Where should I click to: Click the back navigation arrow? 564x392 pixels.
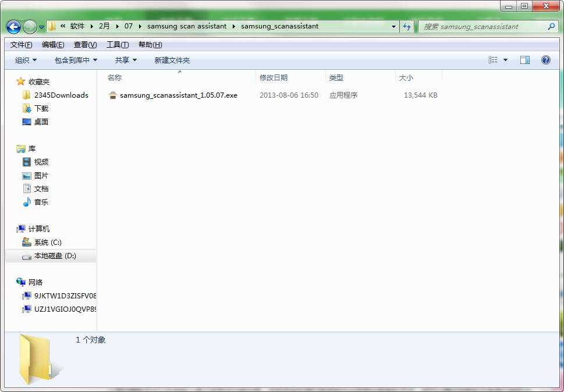(x=13, y=26)
